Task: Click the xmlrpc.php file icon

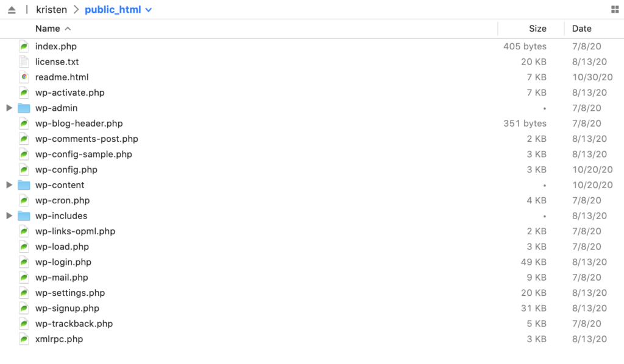Action: pos(24,339)
